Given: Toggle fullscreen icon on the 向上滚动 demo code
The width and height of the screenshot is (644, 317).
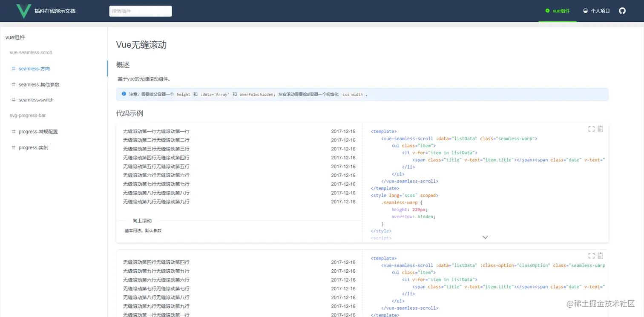Looking at the screenshot, I should [x=591, y=129].
